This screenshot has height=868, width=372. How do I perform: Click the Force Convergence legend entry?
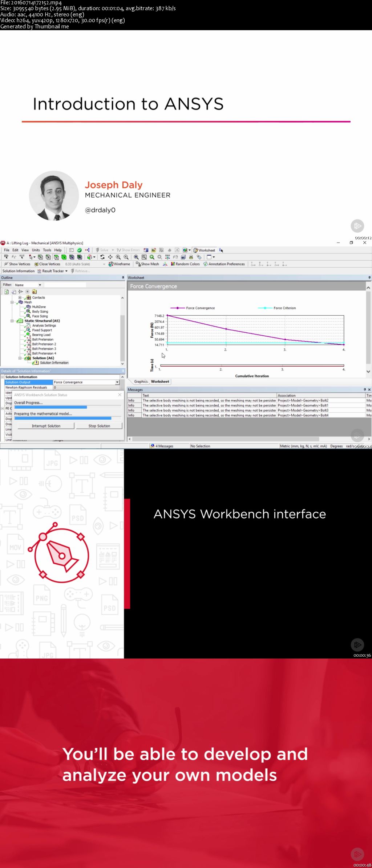click(x=193, y=308)
